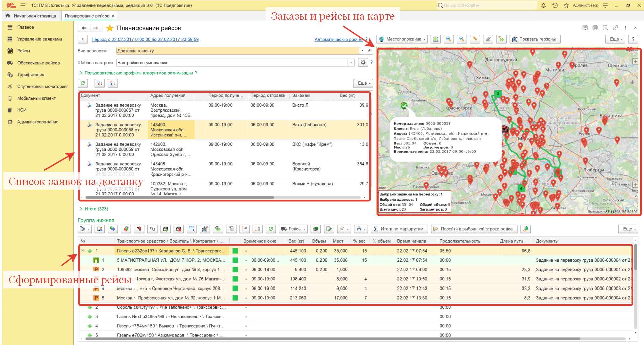
Task: Click the notifications bell icon in title bar
Action: pos(544,5)
